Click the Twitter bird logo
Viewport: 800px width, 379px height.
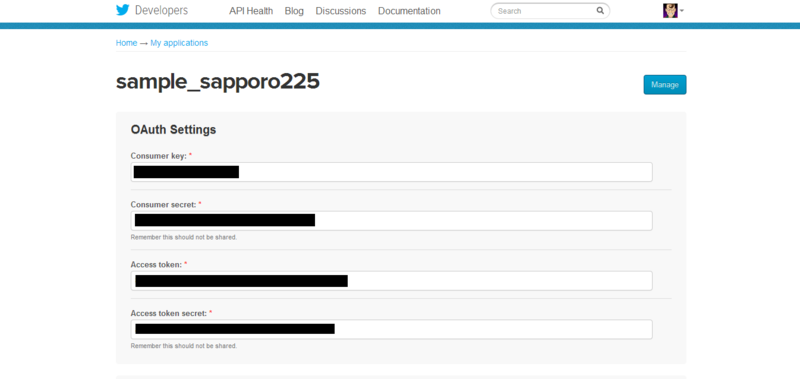point(122,10)
